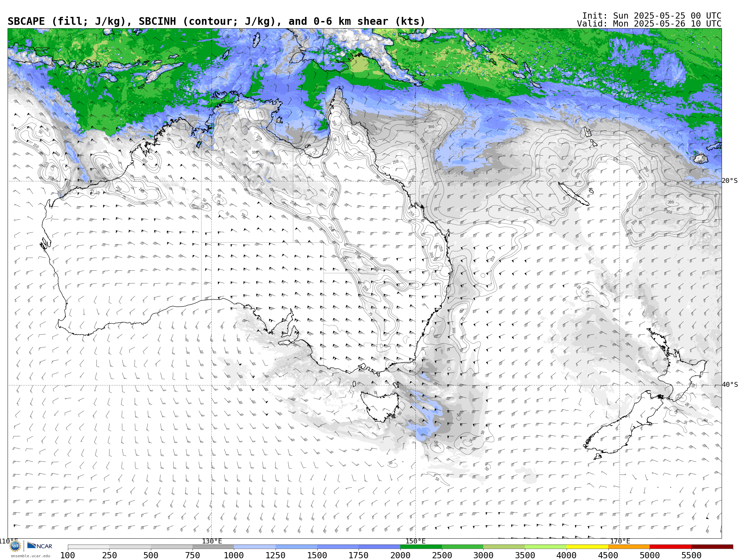Click the 5000 colorbar tick label
Viewport: 744px width, 560px height.
pos(650,556)
